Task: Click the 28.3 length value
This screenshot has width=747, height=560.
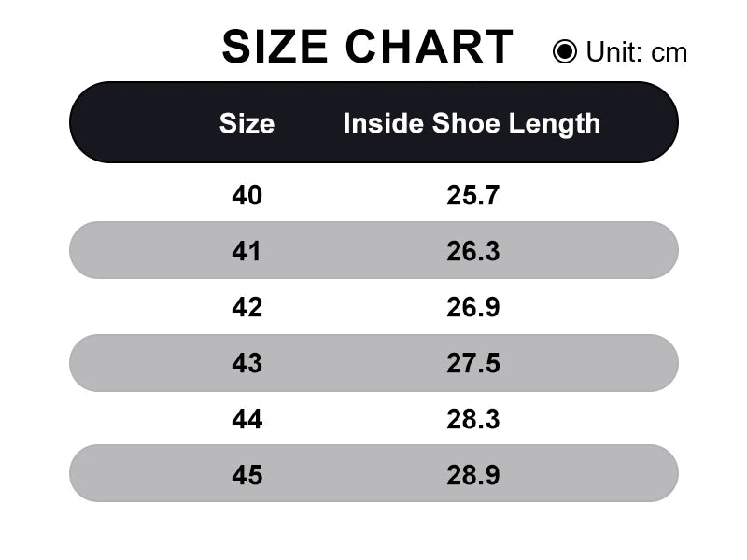Action: click(x=473, y=419)
